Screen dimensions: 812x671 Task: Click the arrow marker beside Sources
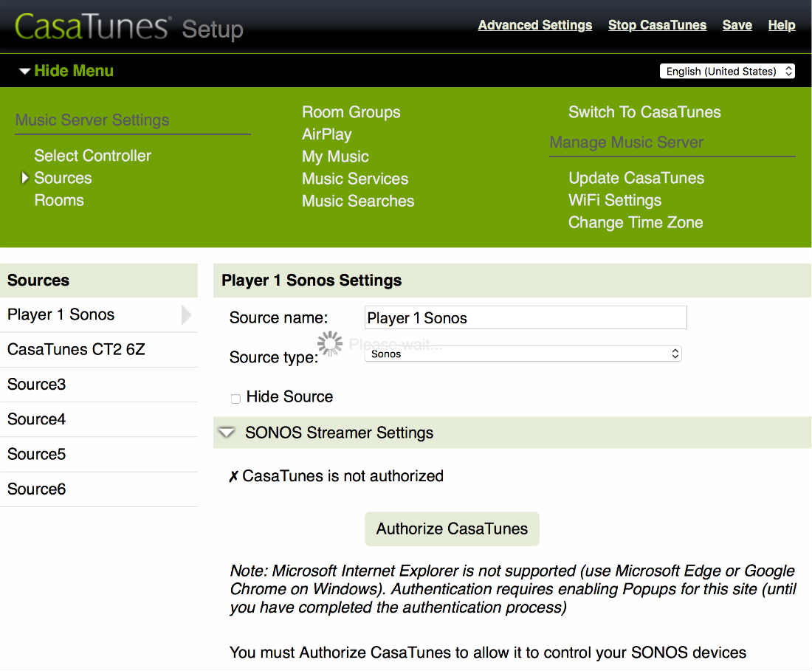tap(24, 178)
